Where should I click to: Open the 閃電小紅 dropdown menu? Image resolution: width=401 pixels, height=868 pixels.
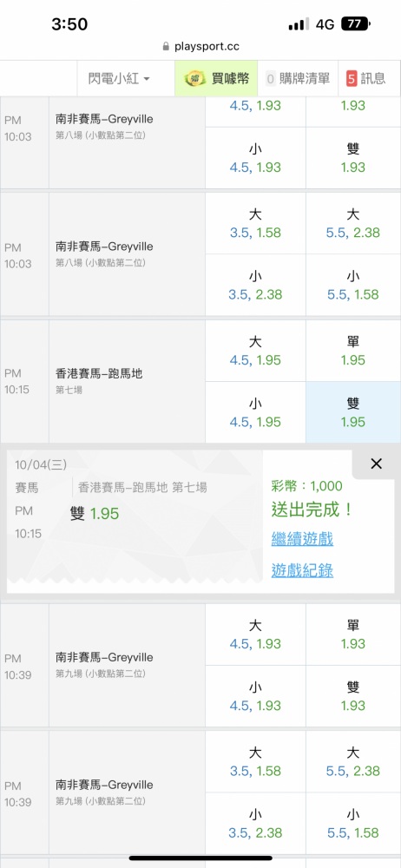tap(119, 79)
